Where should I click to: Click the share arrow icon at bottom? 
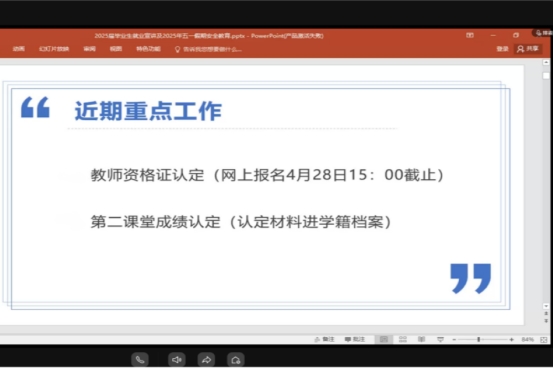[206, 360]
